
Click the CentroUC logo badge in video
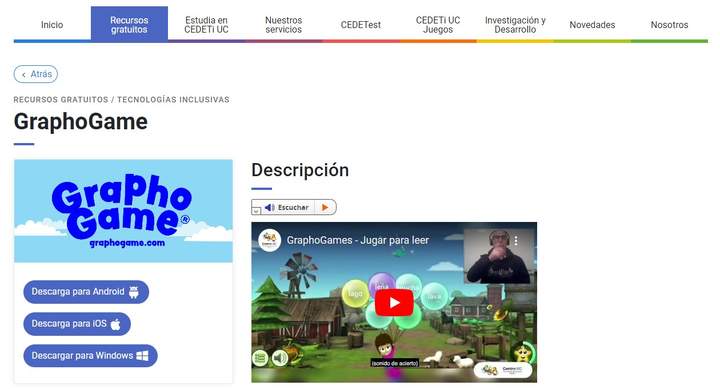click(x=503, y=370)
